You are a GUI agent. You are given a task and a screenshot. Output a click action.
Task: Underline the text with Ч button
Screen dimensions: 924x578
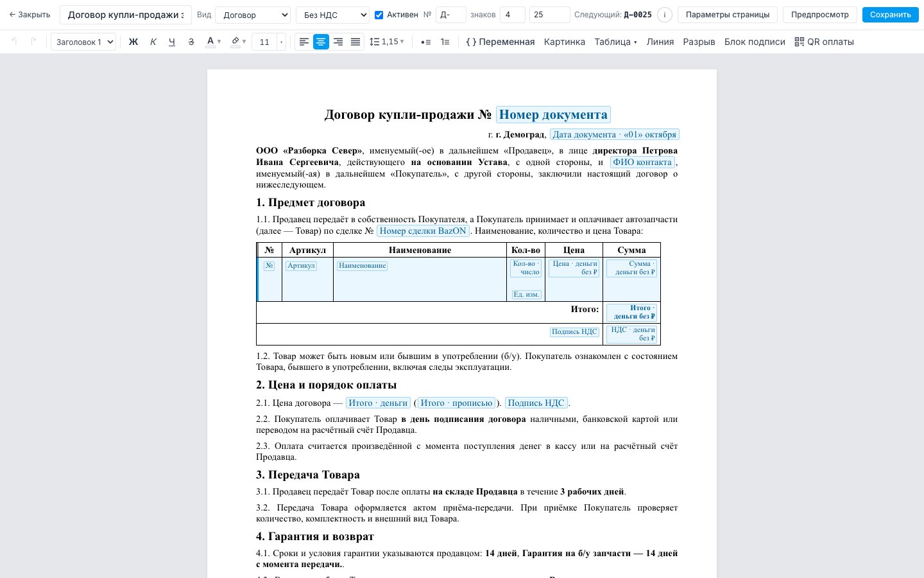(x=171, y=42)
